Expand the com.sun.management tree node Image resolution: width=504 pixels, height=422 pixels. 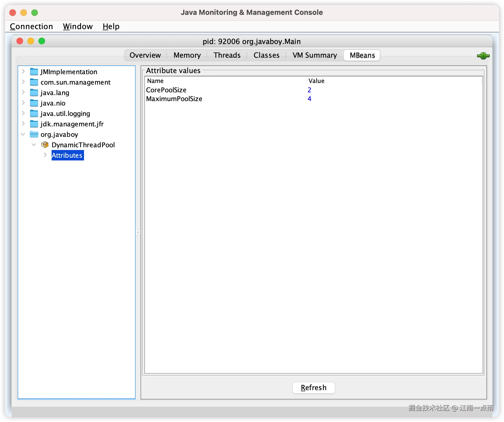pyautogui.click(x=23, y=82)
